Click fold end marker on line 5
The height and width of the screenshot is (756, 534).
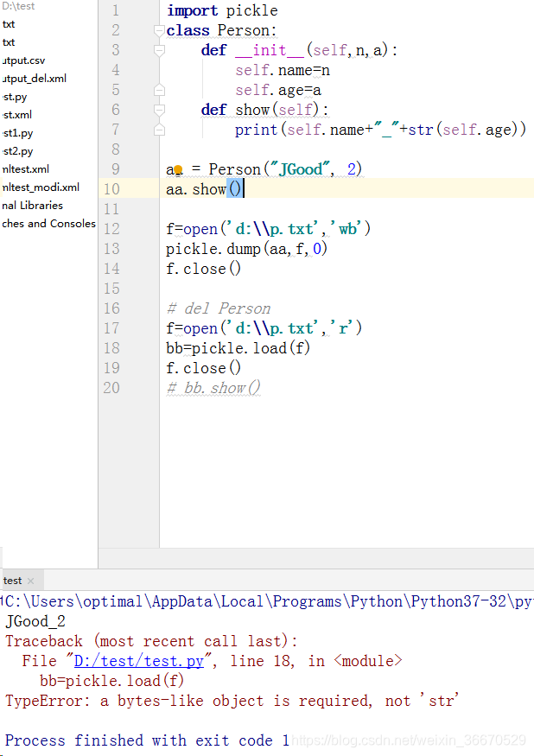coord(159,90)
